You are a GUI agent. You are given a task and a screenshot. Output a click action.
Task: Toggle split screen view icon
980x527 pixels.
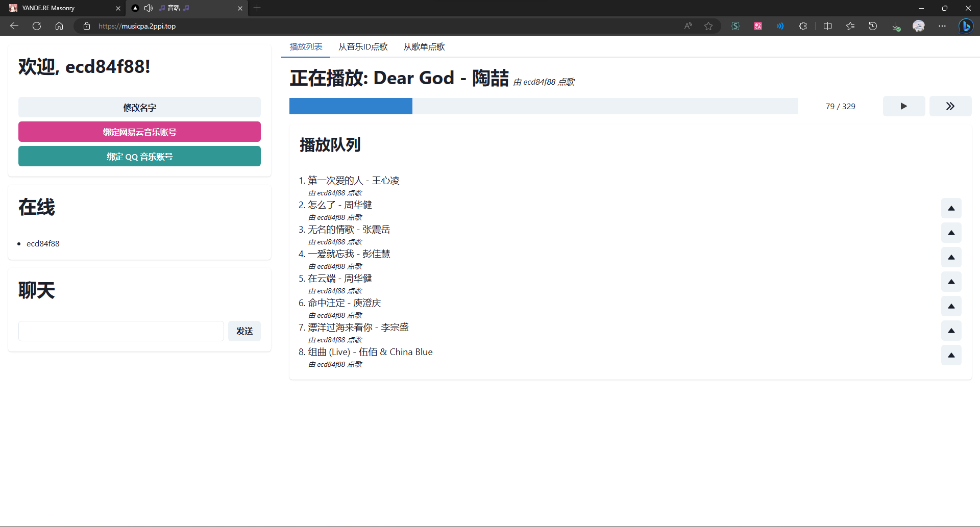coord(827,26)
